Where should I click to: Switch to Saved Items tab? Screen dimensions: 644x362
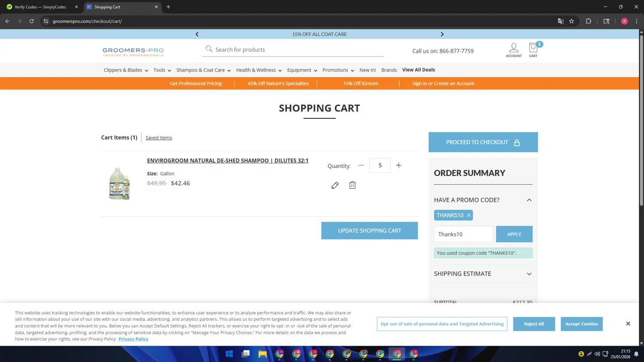(x=159, y=138)
